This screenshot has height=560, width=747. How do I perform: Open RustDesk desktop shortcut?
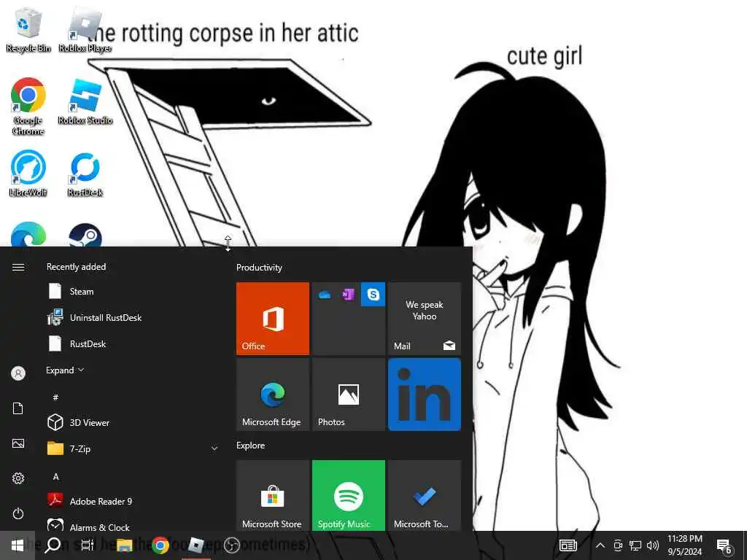pyautogui.click(x=85, y=174)
